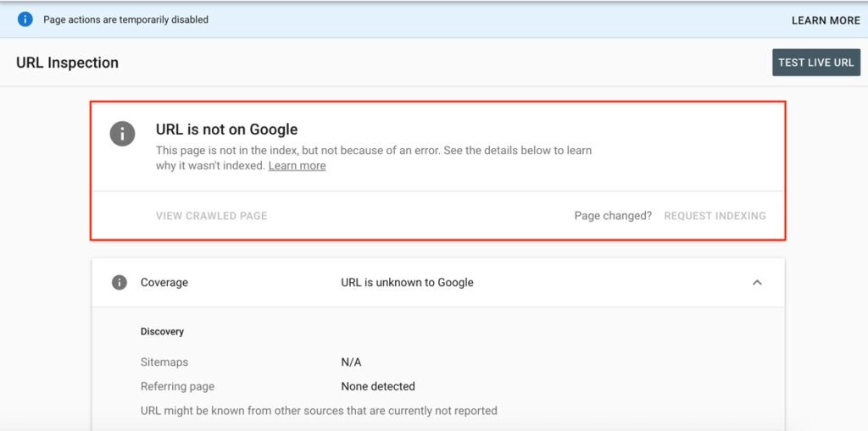Click the None detected value
The width and height of the screenshot is (868, 431).
[377, 387]
